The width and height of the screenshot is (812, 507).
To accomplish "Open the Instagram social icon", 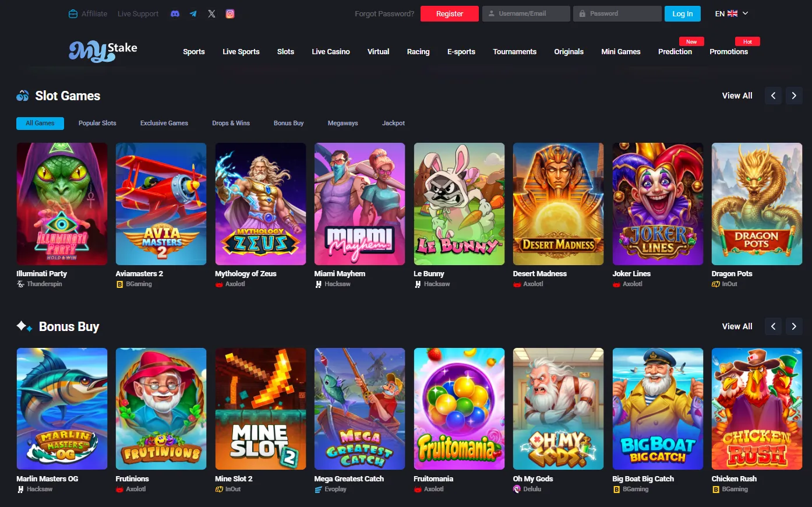I will tap(230, 13).
